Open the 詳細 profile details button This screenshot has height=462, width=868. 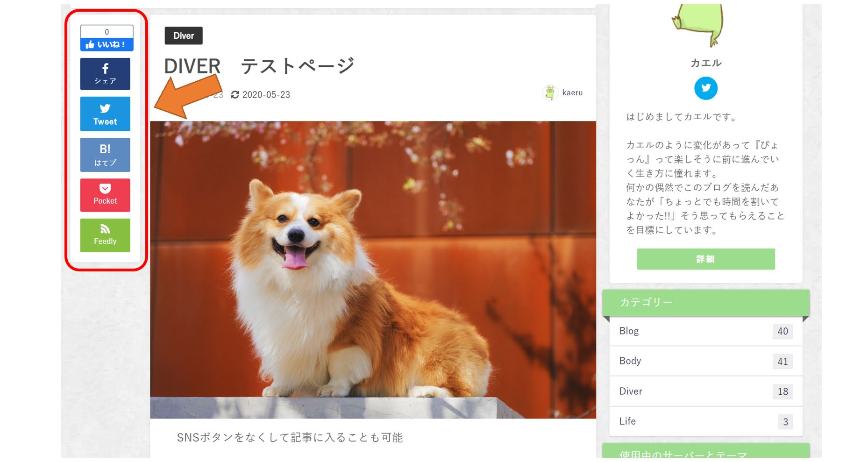click(705, 259)
